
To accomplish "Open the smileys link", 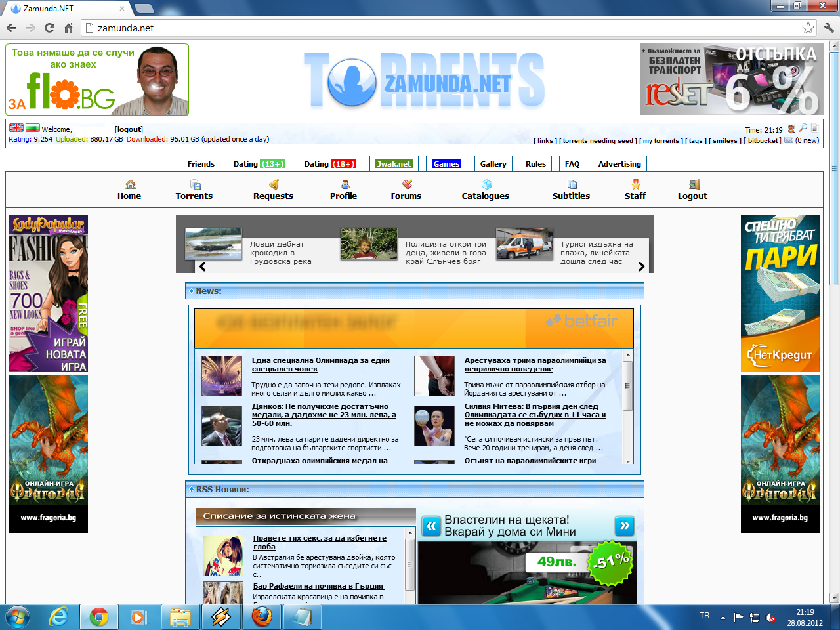I will point(725,140).
